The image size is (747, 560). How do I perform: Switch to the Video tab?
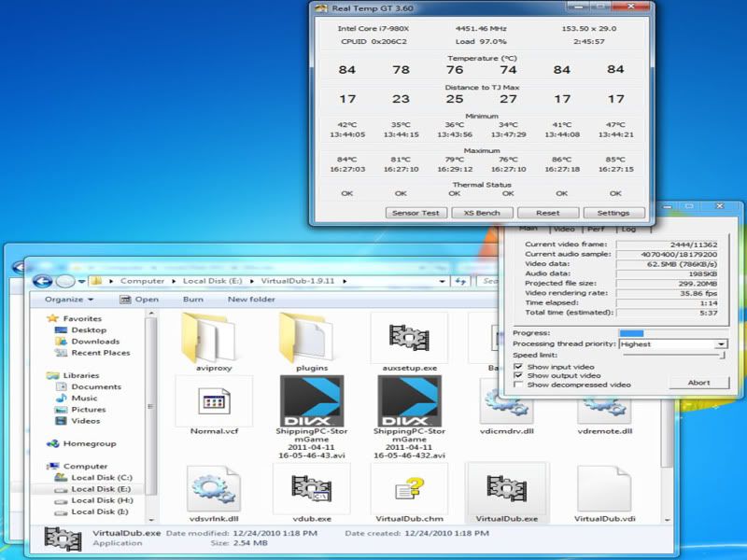click(563, 229)
